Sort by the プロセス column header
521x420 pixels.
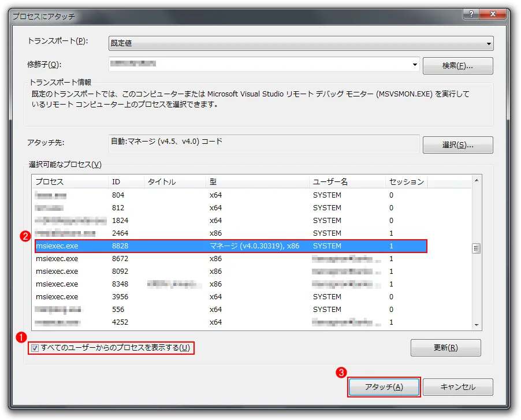point(70,182)
